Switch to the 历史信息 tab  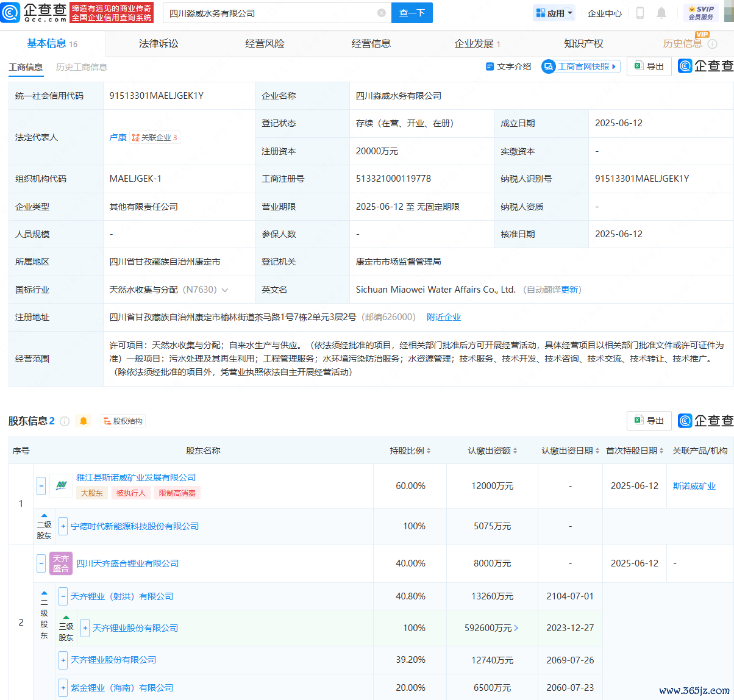682,43
